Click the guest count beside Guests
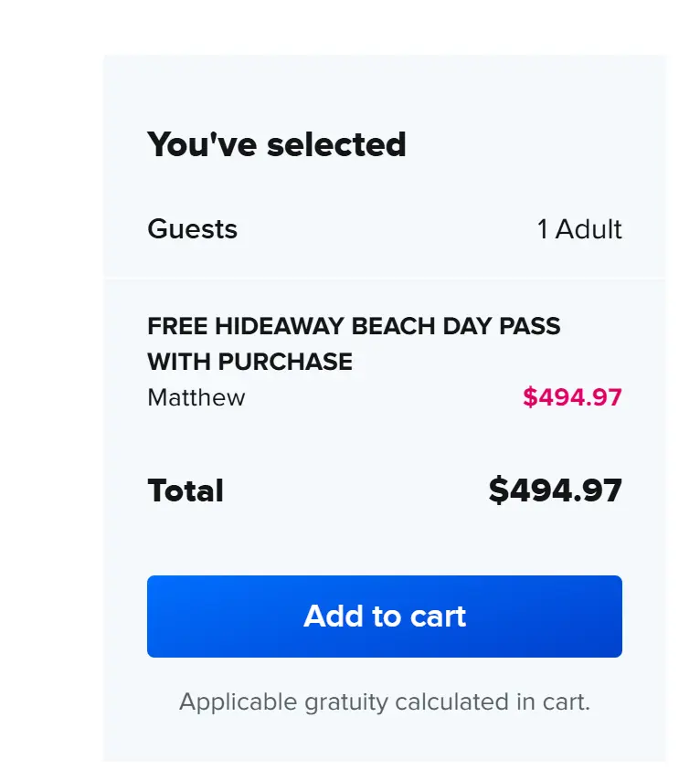This screenshot has width=700, height=780. tap(581, 229)
